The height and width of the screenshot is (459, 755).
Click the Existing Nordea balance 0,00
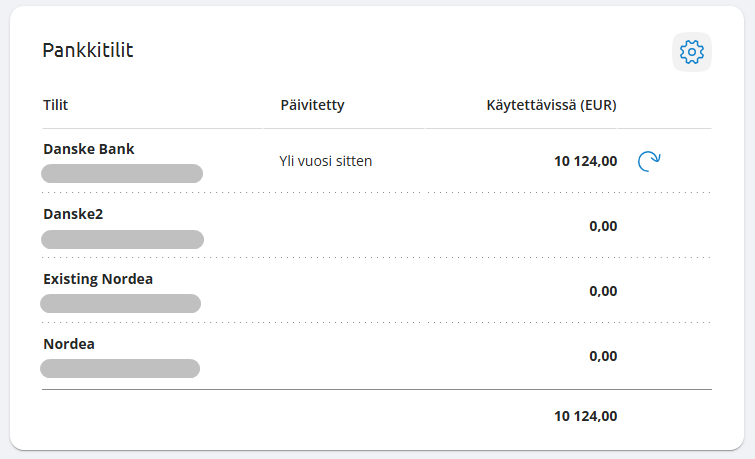pos(603,291)
